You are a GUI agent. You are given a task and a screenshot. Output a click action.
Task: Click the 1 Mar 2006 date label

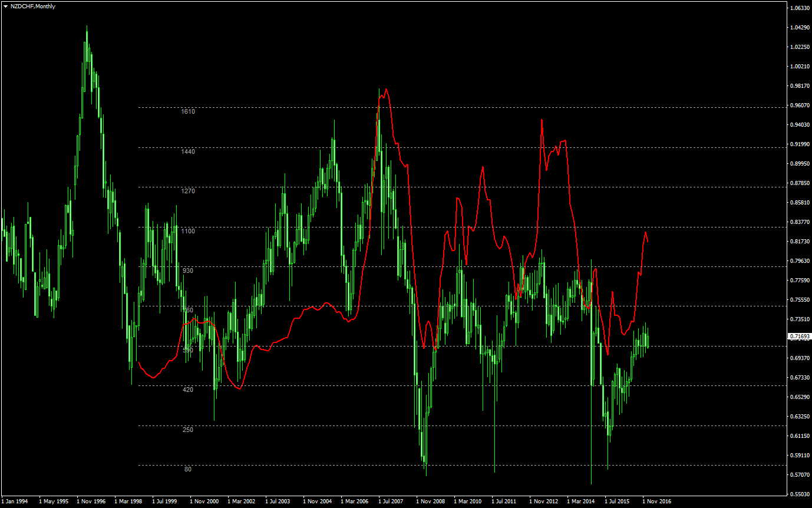[355, 502]
